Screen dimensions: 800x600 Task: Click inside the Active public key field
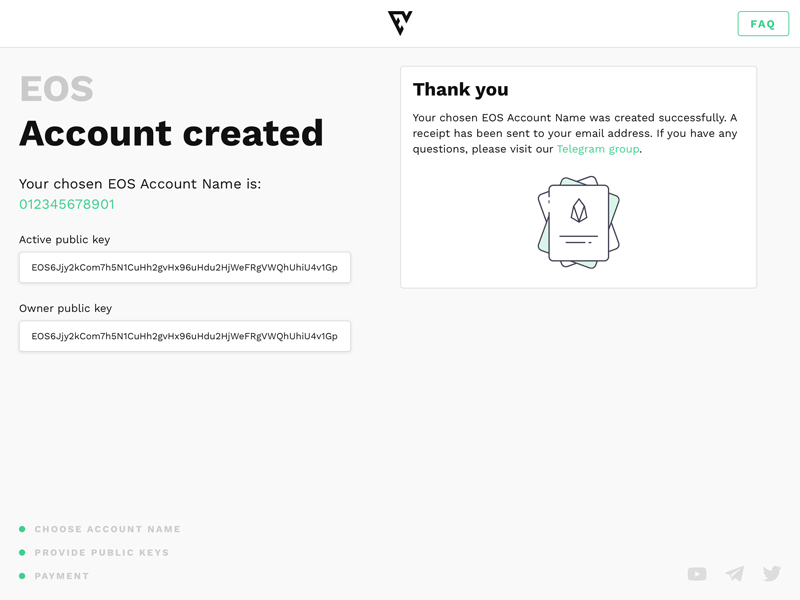(x=184, y=267)
